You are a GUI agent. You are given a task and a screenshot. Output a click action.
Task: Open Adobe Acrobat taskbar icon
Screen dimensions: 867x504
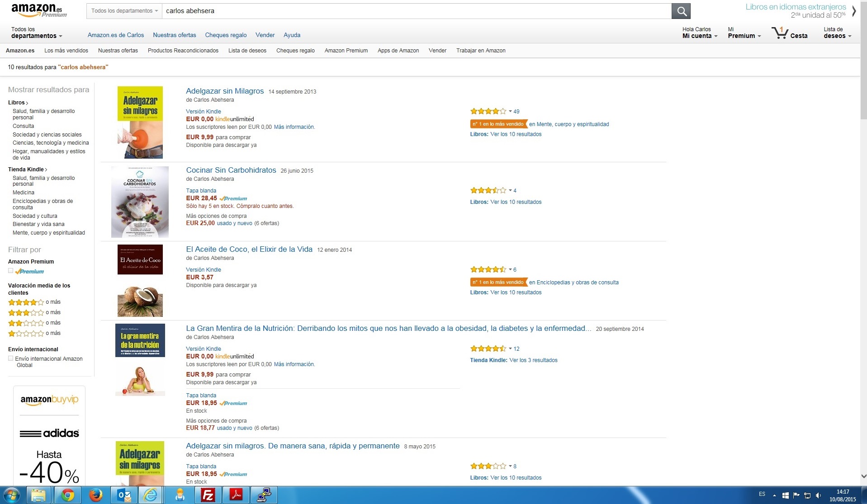(x=236, y=495)
